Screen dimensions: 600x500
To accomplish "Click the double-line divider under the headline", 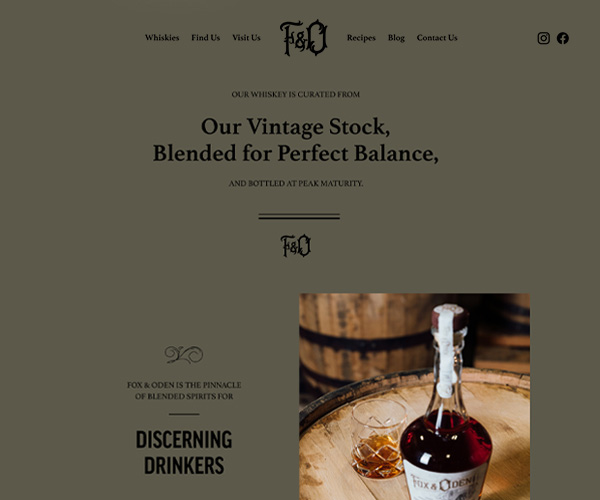I will [x=299, y=217].
